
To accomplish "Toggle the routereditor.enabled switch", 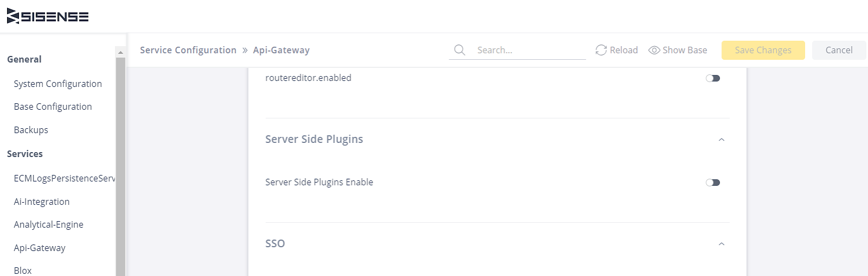I will (713, 78).
